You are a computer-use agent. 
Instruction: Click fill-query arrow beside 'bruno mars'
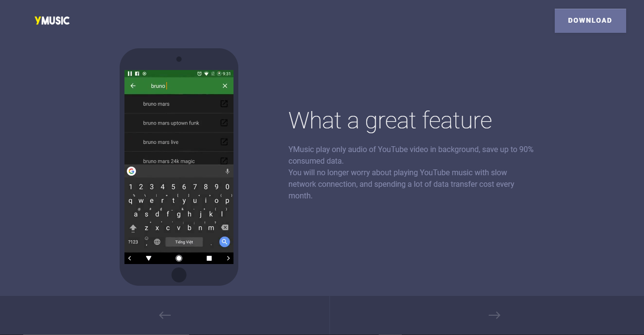224,104
